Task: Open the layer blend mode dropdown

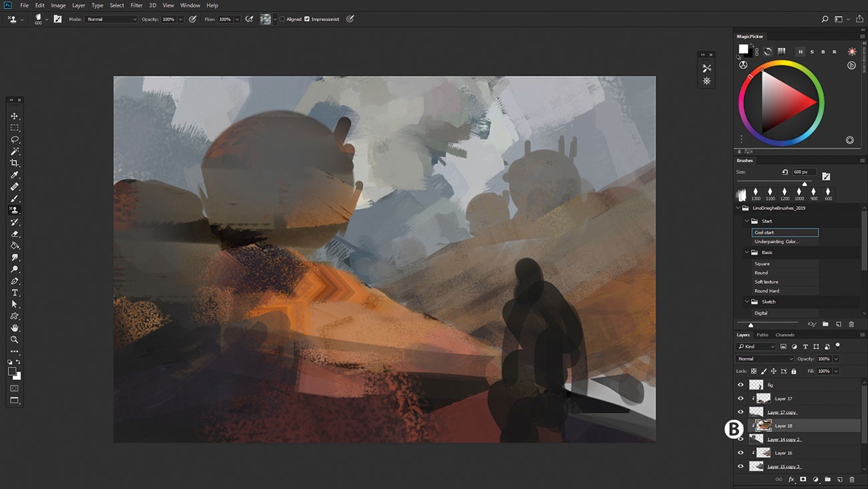Action: [x=765, y=359]
